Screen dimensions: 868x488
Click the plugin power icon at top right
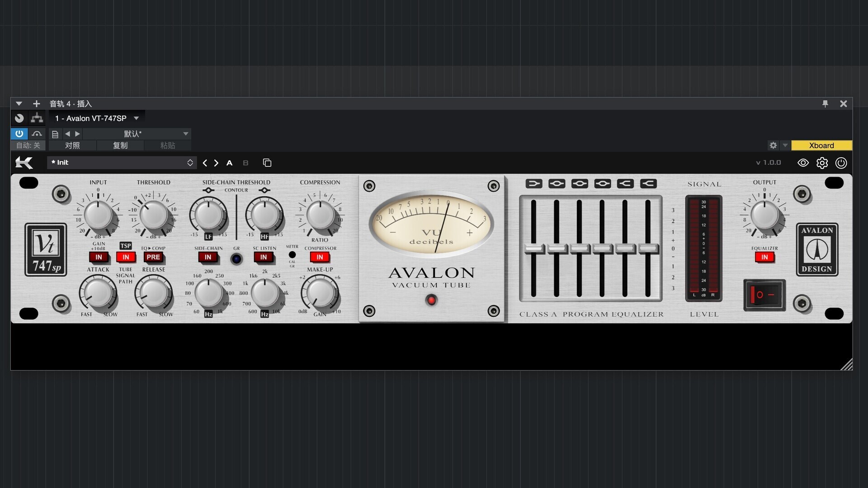coord(841,163)
